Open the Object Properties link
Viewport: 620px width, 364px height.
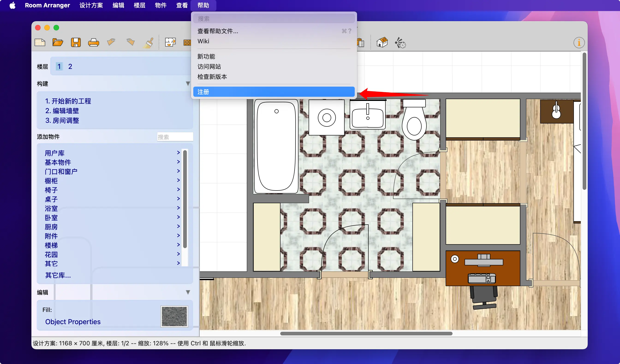click(x=73, y=321)
